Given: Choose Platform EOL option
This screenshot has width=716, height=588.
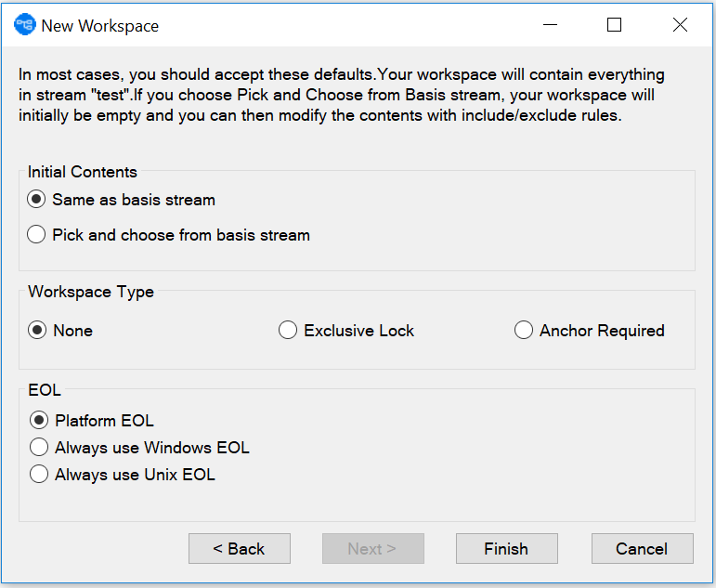Looking at the screenshot, I should (x=39, y=421).
